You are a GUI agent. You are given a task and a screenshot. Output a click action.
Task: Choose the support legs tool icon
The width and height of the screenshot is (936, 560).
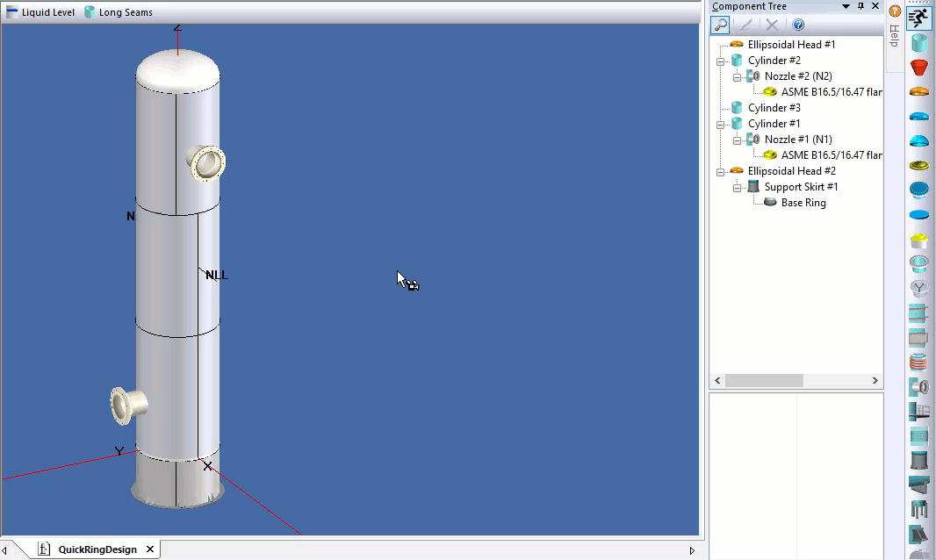coord(919,509)
